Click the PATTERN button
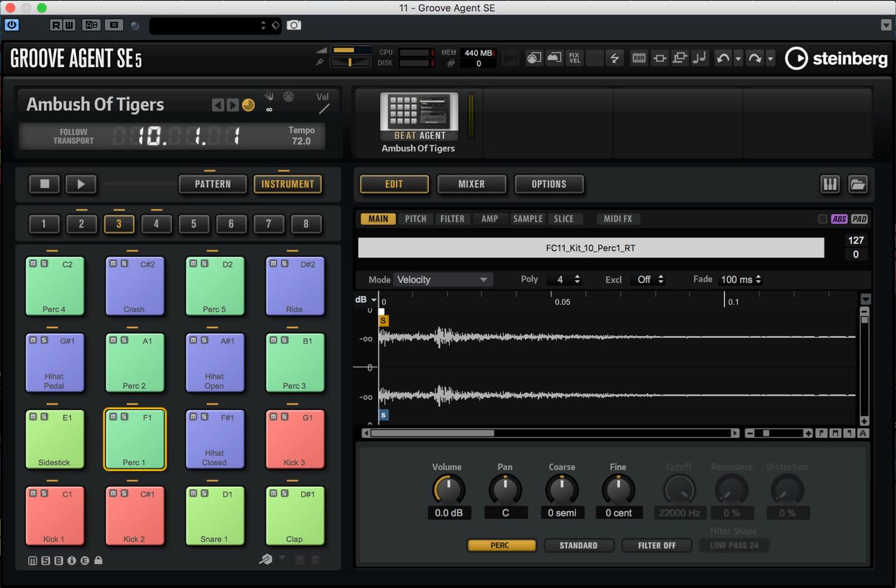Image resolution: width=896 pixels, height=588 pixels. pyautogui.click(x=212, y=184)
